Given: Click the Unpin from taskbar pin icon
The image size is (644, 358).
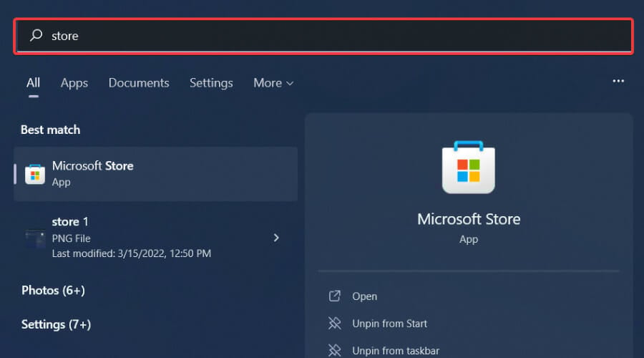Looking at the screenshot, I should click(x=334, y=351).
